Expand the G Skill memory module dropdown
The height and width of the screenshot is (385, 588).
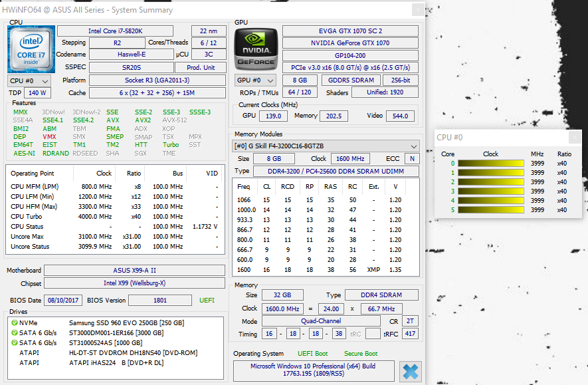[326, 146]
